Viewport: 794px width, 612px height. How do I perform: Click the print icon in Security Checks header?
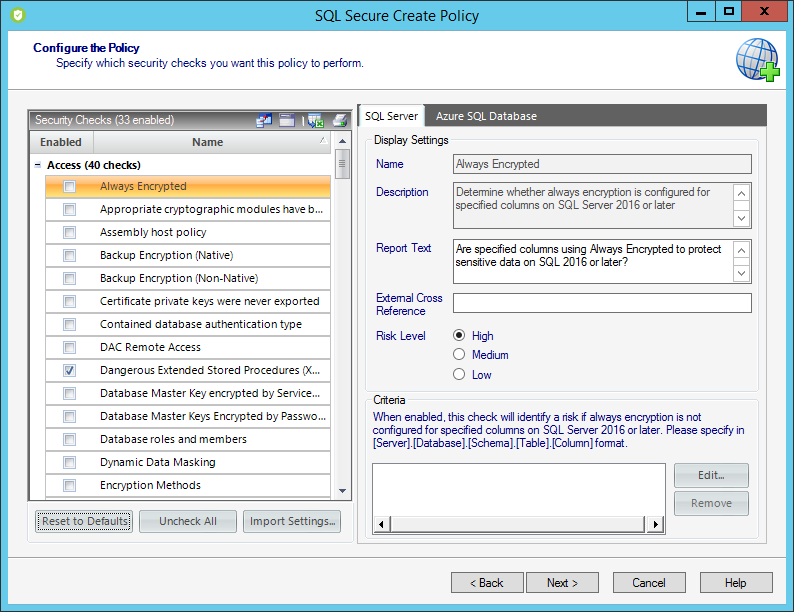(x=340, y=120)
